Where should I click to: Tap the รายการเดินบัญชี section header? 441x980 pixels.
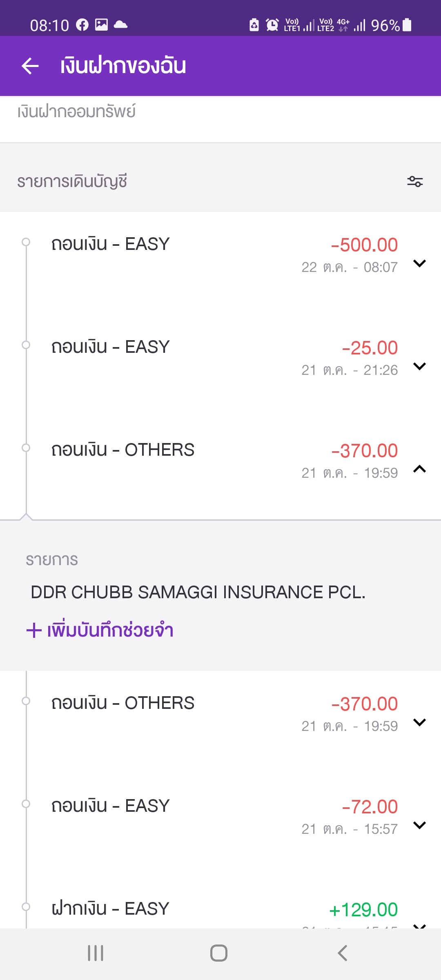(x=72, y=181)
